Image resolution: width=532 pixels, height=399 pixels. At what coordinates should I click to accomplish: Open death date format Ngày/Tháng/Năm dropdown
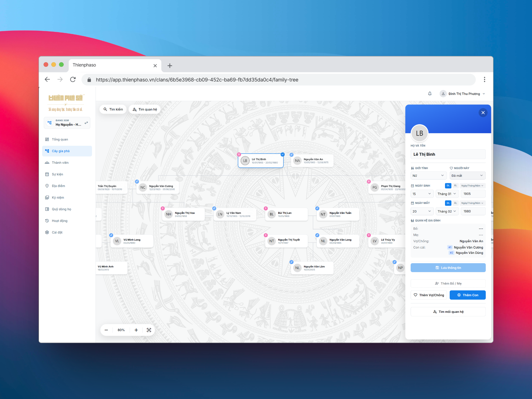pyautogui.click(x=472, y=203)
